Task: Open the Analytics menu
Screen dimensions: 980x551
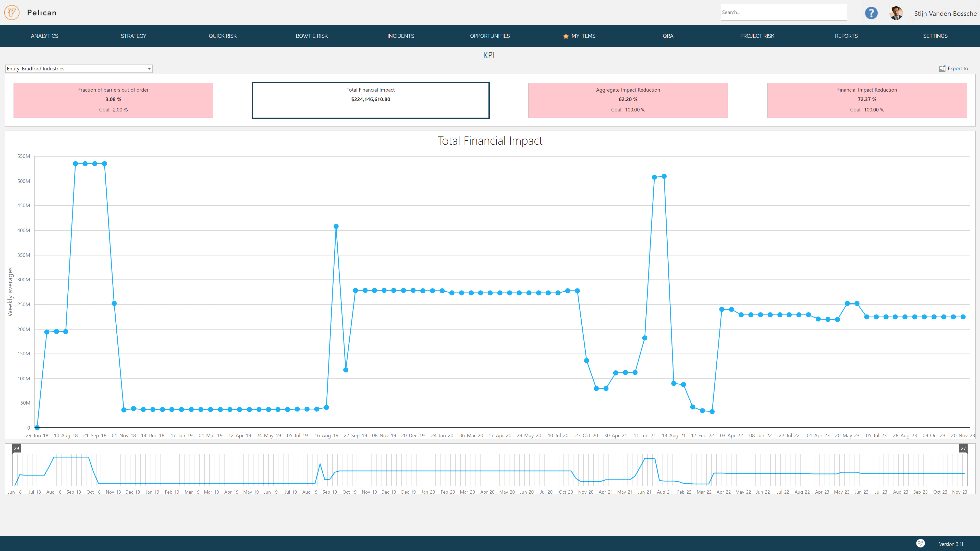Action: (x=44, y=36)
